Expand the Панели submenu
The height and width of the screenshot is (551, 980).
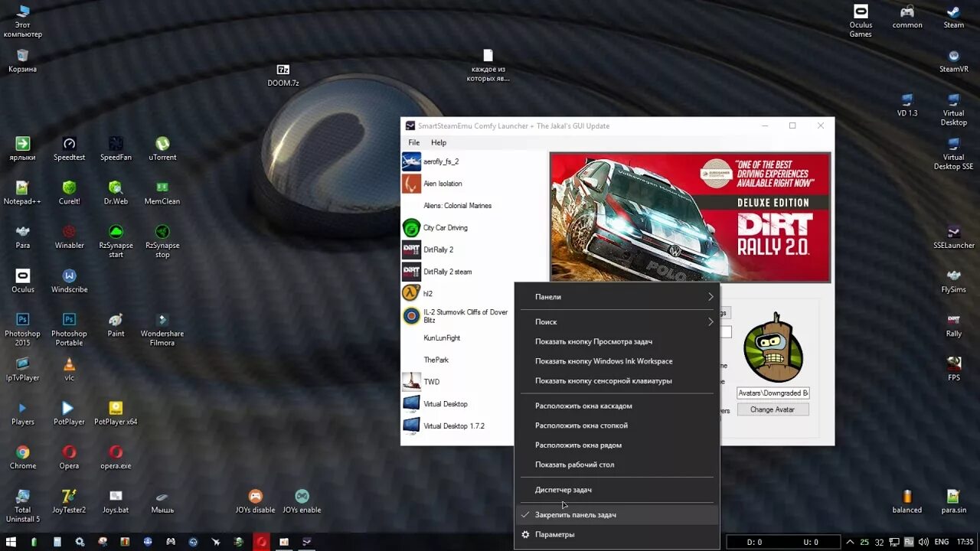click(617, 297)
